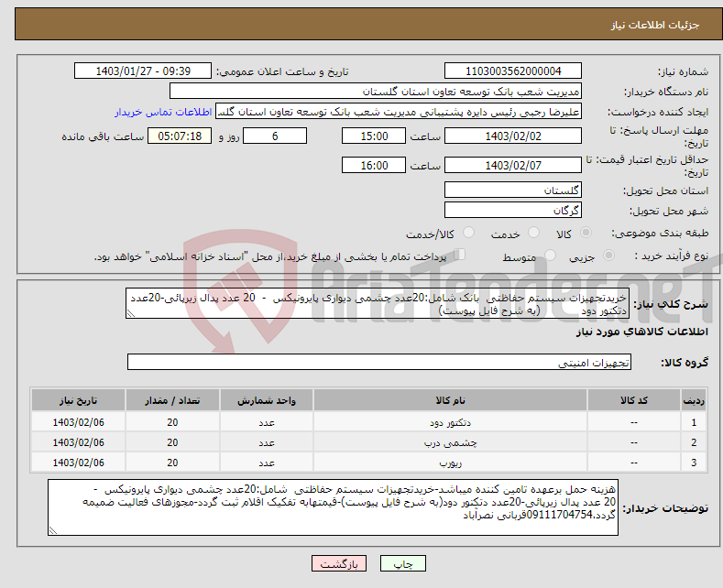Click the row number 1 cell
Viewport: 723px width, 588px height.
pos(694,422)
